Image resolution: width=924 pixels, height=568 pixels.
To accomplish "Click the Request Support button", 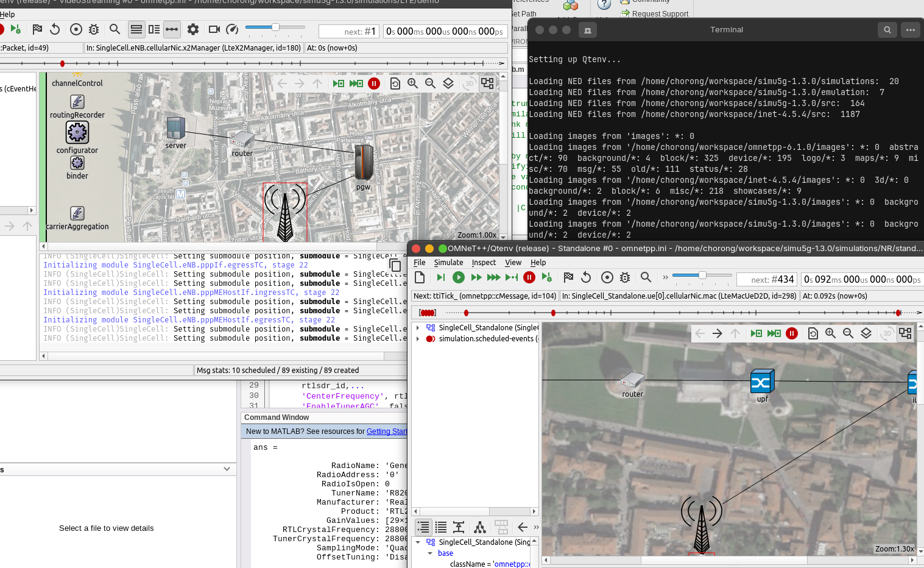I will [x=654, y=13].
